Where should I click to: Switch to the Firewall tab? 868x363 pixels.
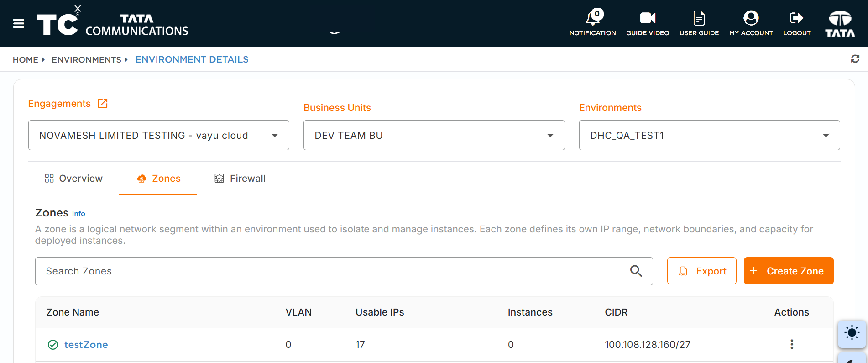[x=240, y=179]
